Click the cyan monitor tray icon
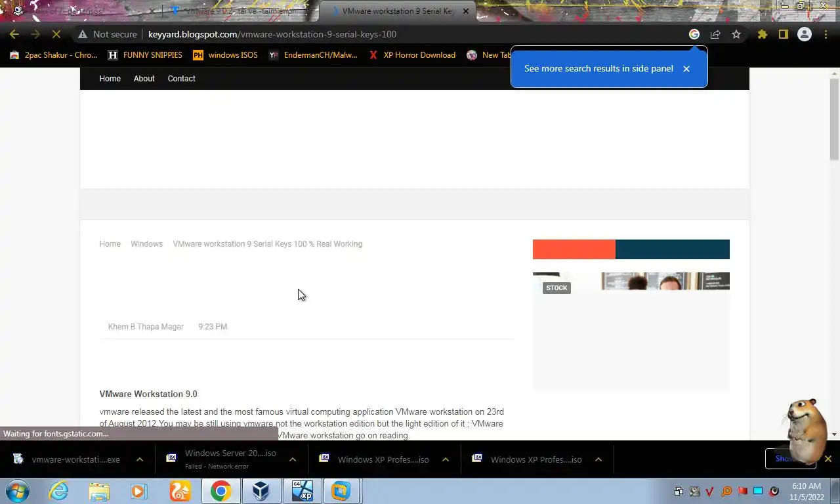This screenshot has height=504, width=840. (758, 491)
